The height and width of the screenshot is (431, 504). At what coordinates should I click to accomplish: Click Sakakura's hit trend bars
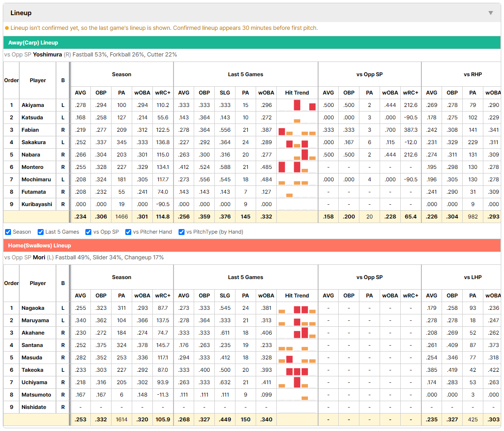297,142
